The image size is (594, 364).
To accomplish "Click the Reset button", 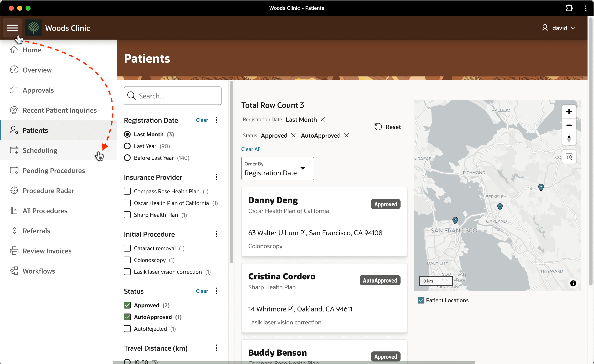I will (x=388, y=127).
